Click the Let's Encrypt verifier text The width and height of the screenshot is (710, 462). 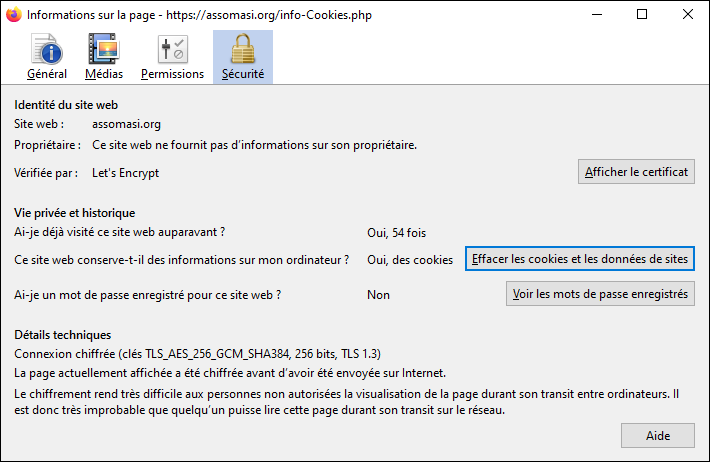click(x=125, y=173)
